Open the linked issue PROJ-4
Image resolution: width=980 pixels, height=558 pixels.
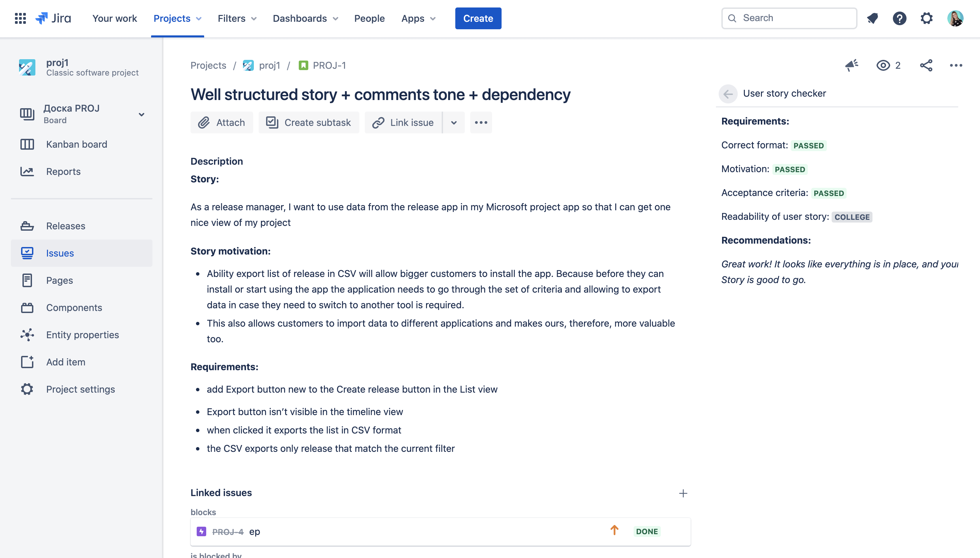pyautogui.click(x=228, y=531)
